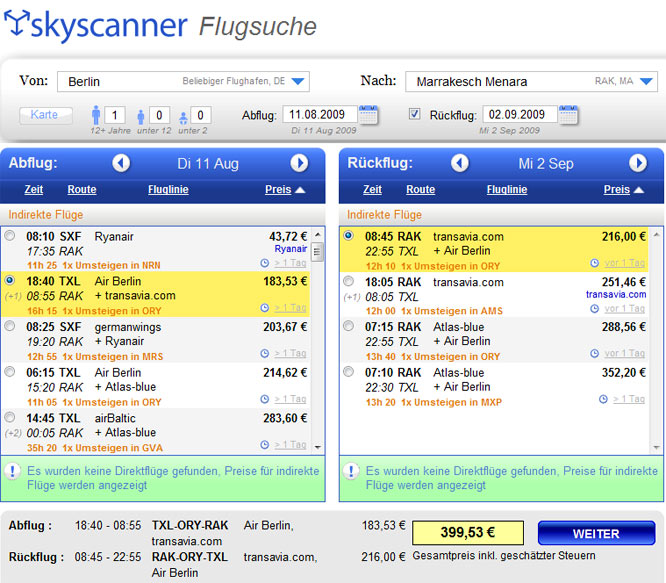Sort Abflug flights by Zeit
Screen dimensions: 666x583
(x=34, y=189)
